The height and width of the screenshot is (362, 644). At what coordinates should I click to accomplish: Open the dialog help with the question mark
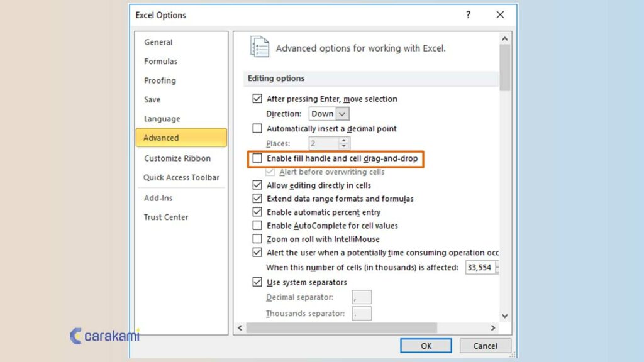468,14
